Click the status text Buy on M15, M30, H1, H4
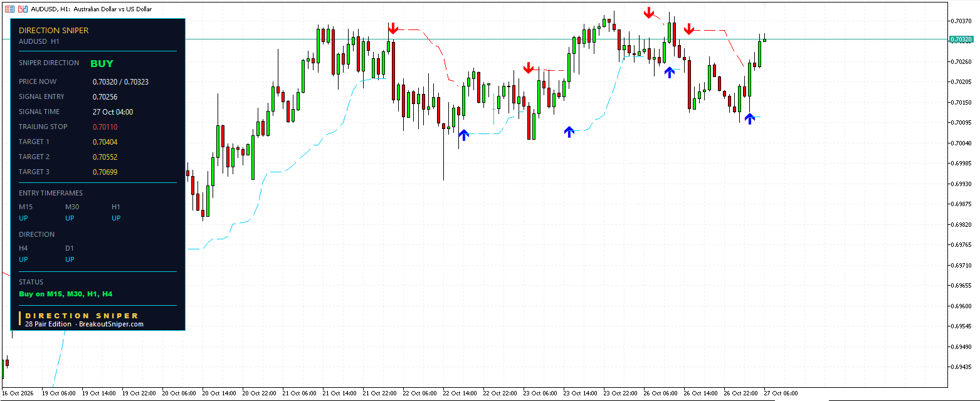This screenshot has height=401, width=980. (x=66, y=293)
